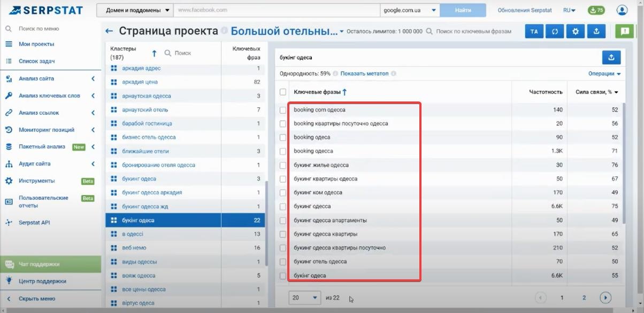Check букинг отель одесса checkbox
Screen dimensions: 644x313
point(283,262)
